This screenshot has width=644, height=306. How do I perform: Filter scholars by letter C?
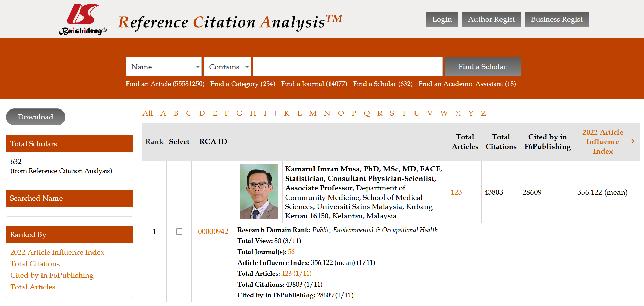coord(189,113)
